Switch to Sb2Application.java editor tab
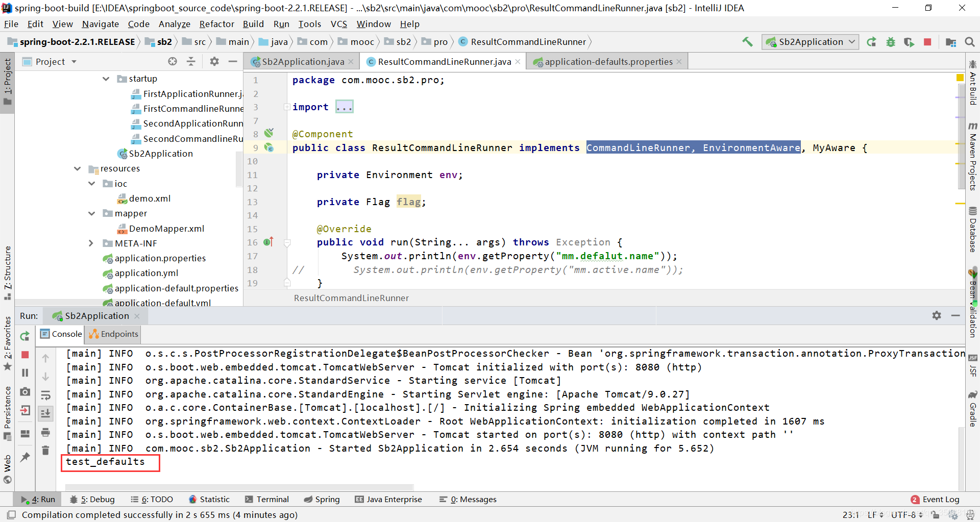This screenshot has width=980, height=522. pyautogui.click(x=303, y=61)
